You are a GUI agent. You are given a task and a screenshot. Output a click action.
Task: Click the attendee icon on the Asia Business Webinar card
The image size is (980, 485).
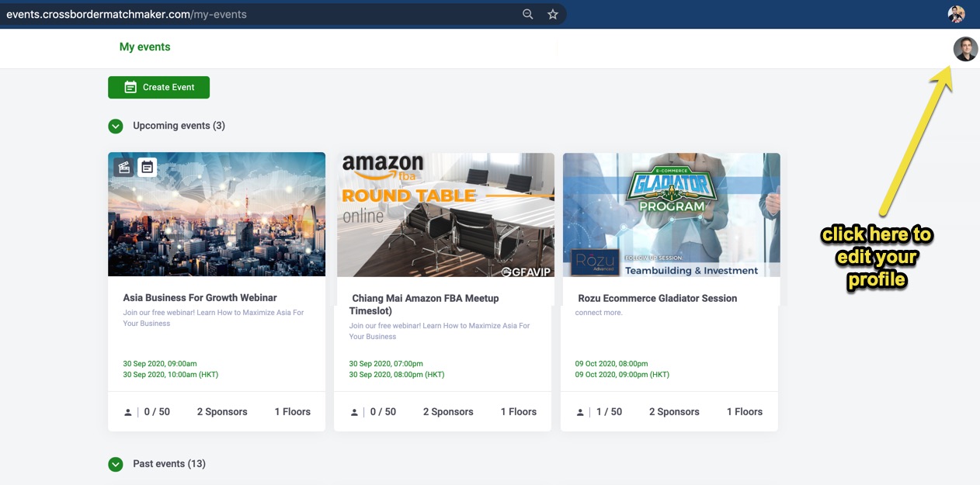128,412
